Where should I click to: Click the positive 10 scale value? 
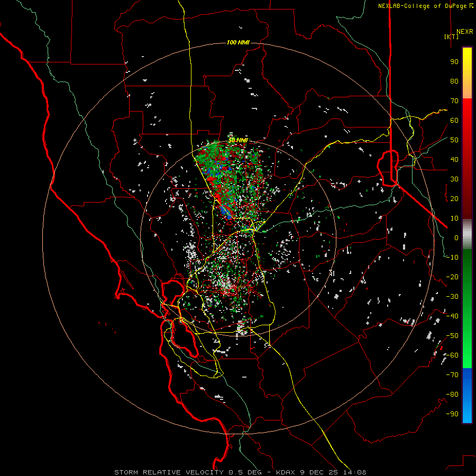454,218
